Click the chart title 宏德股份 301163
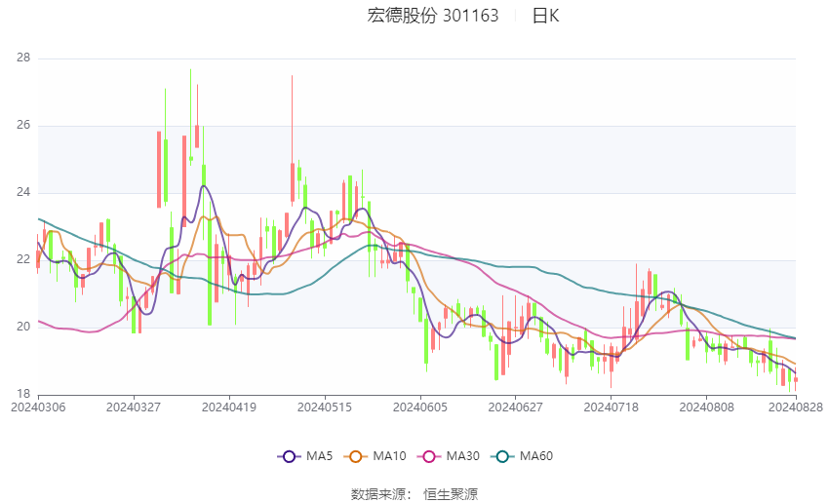The height and width of the screenshot is (504, 829). [x=433, y=16]
